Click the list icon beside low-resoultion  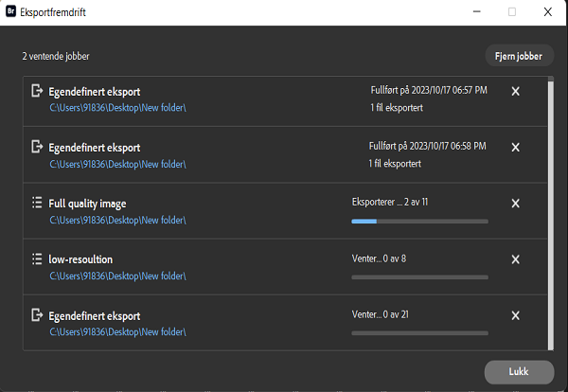[37, 258]
